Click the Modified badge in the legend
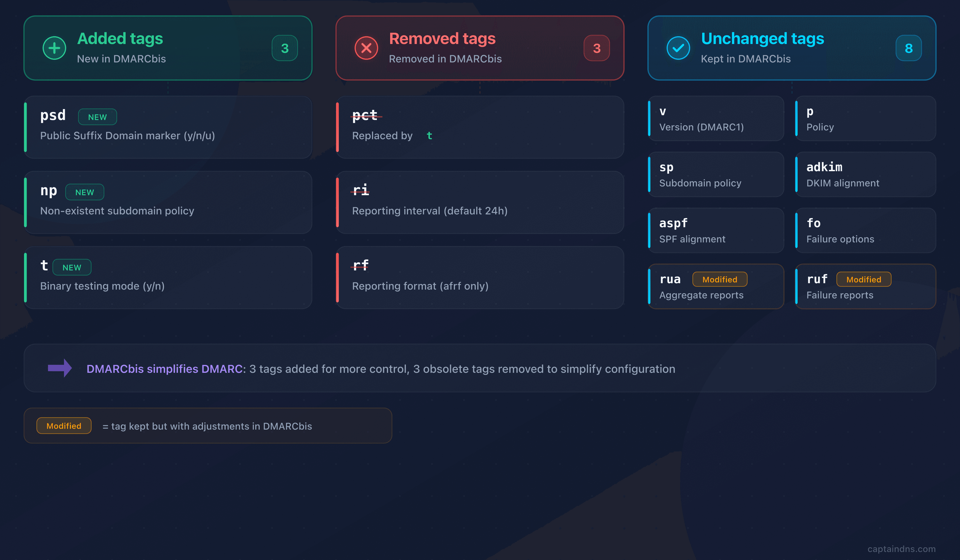The image size is (960, 560). (x=64, y=426)
